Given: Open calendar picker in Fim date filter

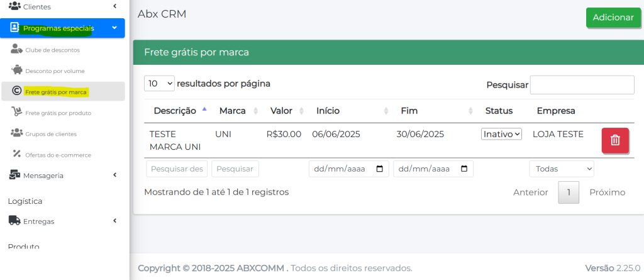Looking at the screenshot, I should point(464,169).
